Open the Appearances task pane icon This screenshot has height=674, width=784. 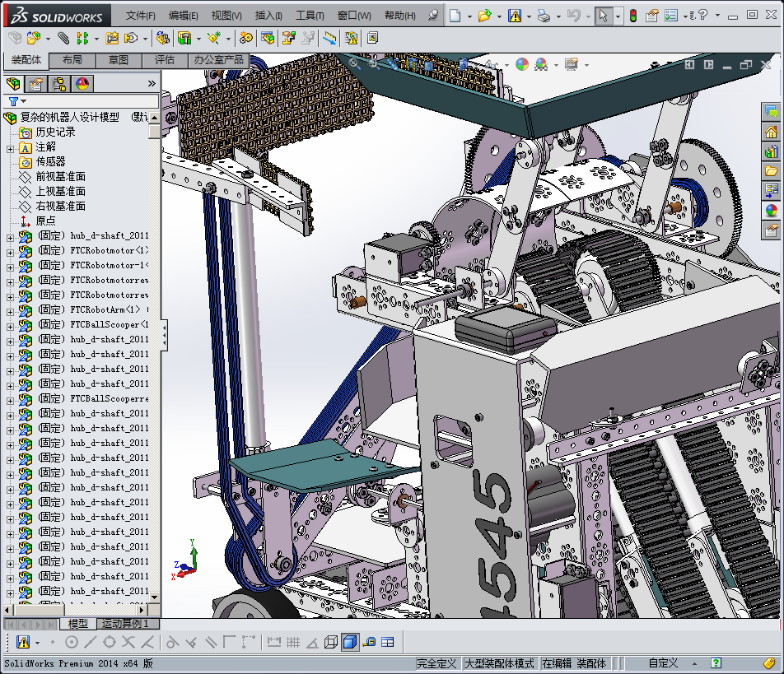[772, 210]
